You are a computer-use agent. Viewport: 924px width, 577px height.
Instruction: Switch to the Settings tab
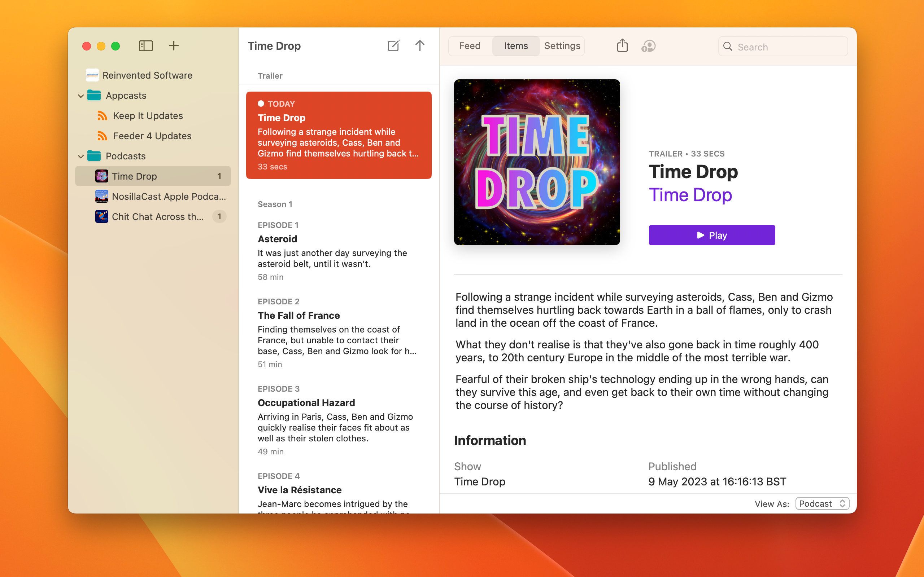562,46
